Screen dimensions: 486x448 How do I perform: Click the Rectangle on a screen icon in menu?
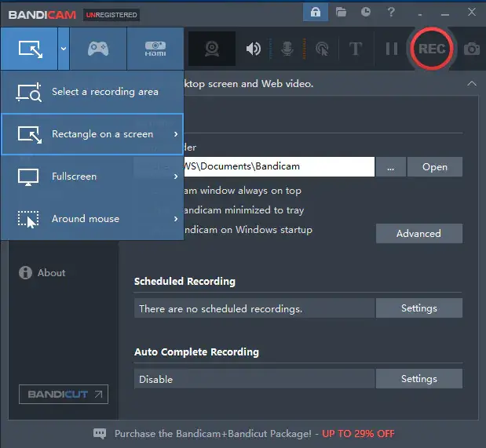tap(30, 134)
